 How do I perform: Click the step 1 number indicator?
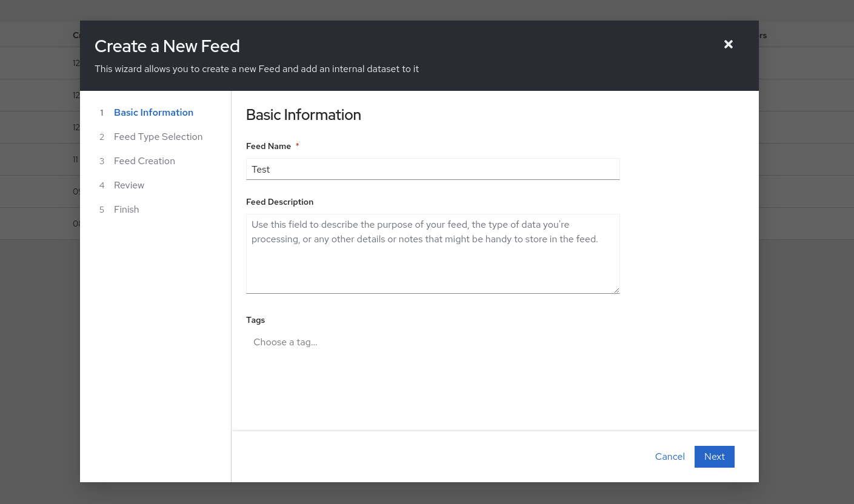tap(102, 113)
